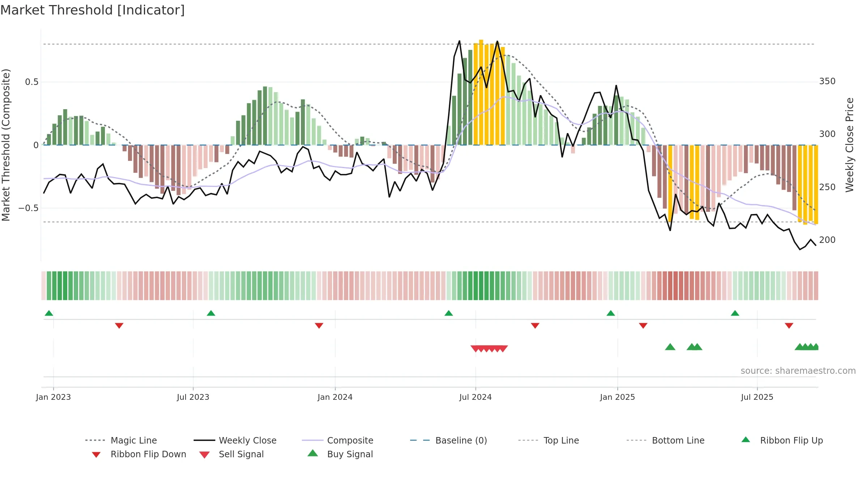Click the Ribbon Flip Up legend triangle icon
868x488 pixels.
click(746, 440)
